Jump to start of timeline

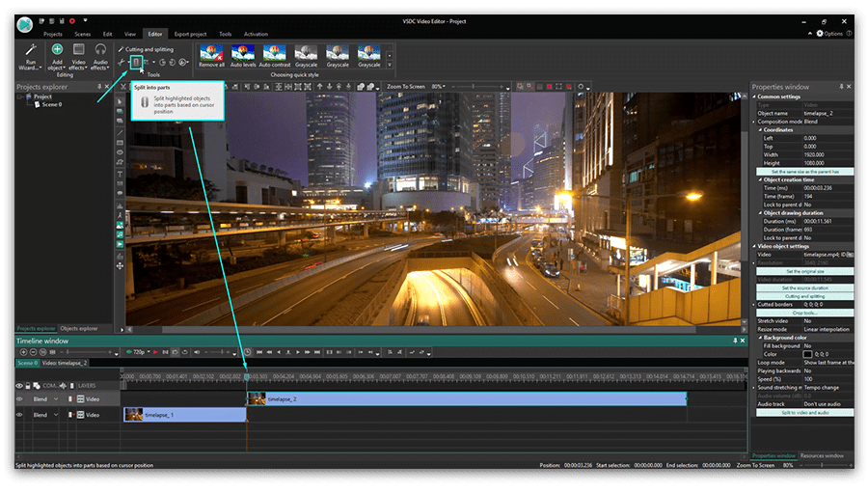259,352
